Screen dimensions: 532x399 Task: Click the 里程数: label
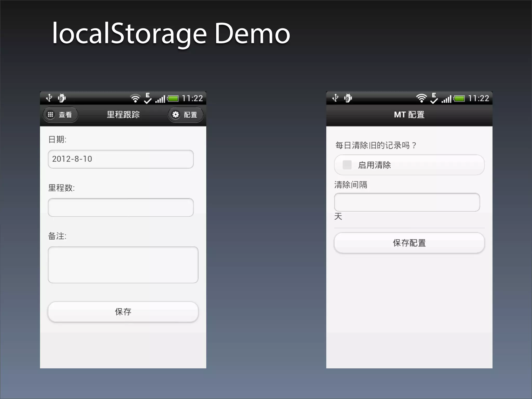62,188
